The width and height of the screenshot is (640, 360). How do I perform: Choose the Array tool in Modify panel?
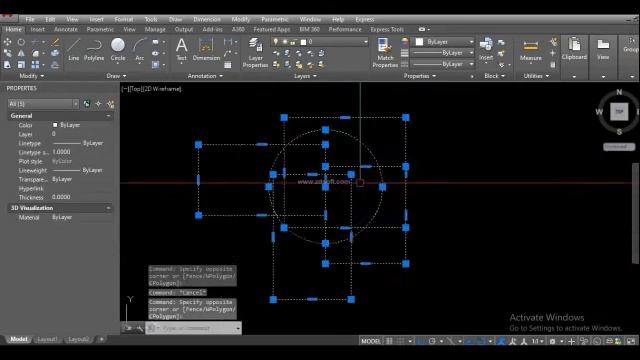36,64
